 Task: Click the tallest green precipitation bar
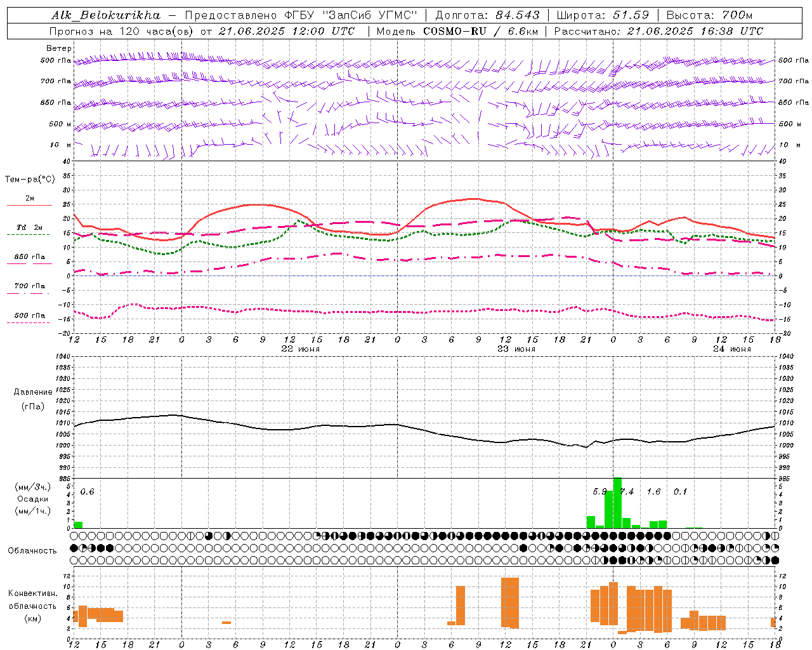[617, 503]
